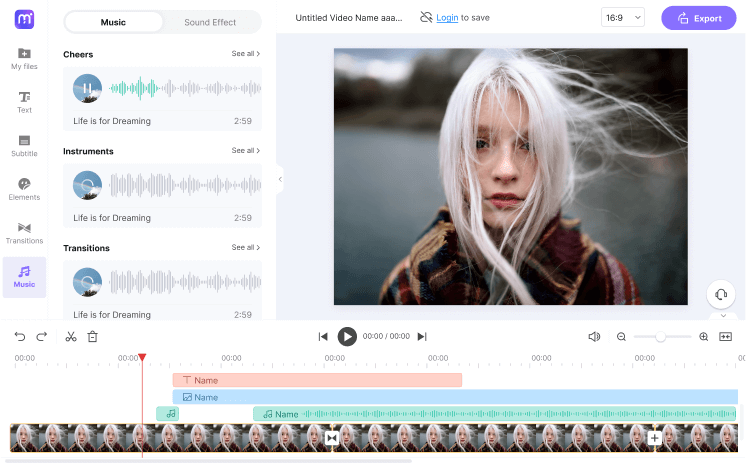Screen dimensions: 746x465
Task: Click the transition icon between video clips
Action: pyautogui.click(x=332, y=438)
